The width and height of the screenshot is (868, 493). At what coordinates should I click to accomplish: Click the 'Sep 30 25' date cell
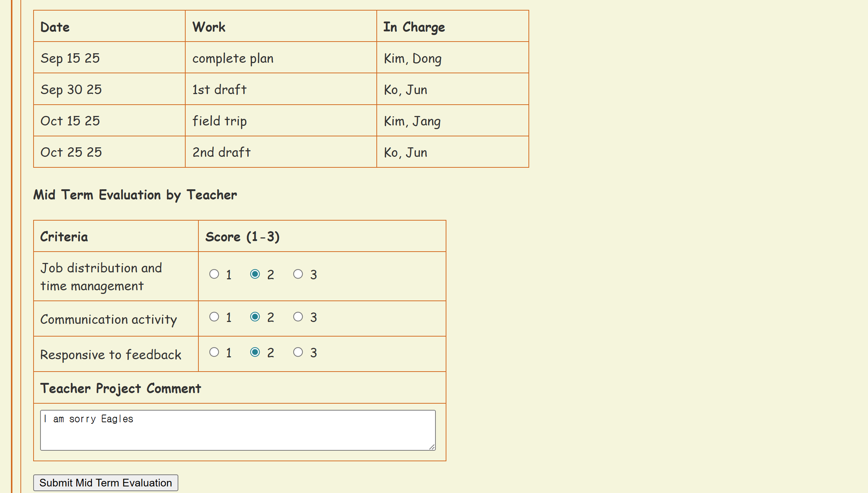point(71,90)
